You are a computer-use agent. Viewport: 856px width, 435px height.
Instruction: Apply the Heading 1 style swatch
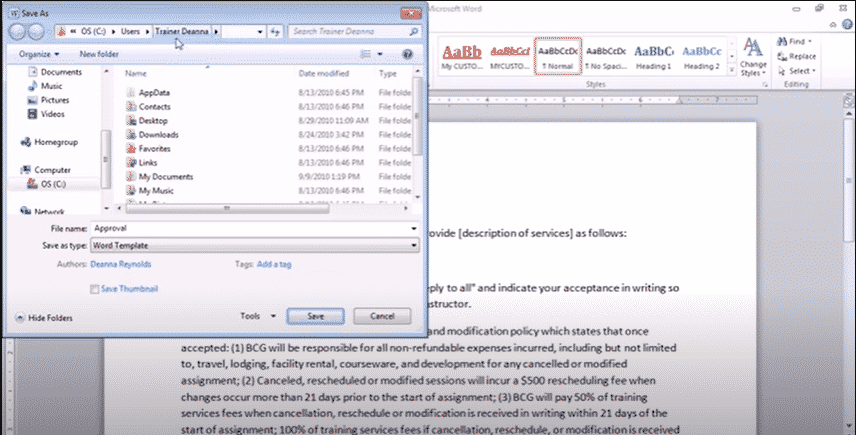point(654,56)
